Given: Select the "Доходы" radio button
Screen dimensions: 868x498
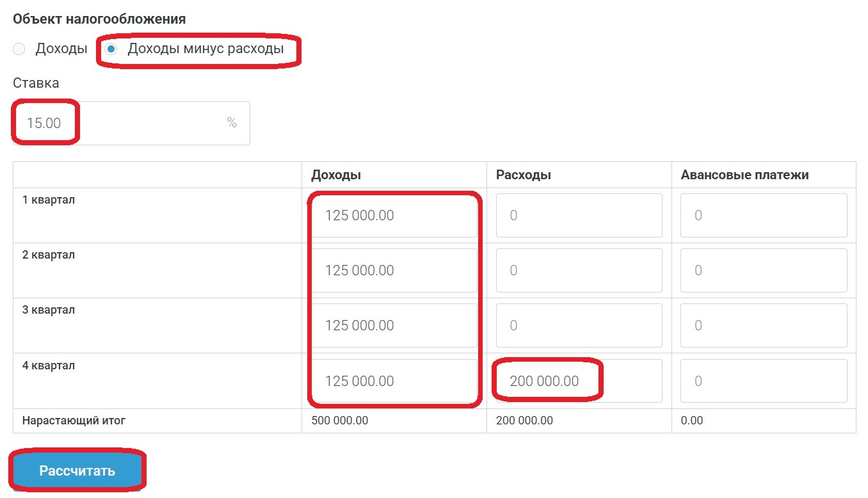Looking at the screenshot, I should tap(19, 49).
